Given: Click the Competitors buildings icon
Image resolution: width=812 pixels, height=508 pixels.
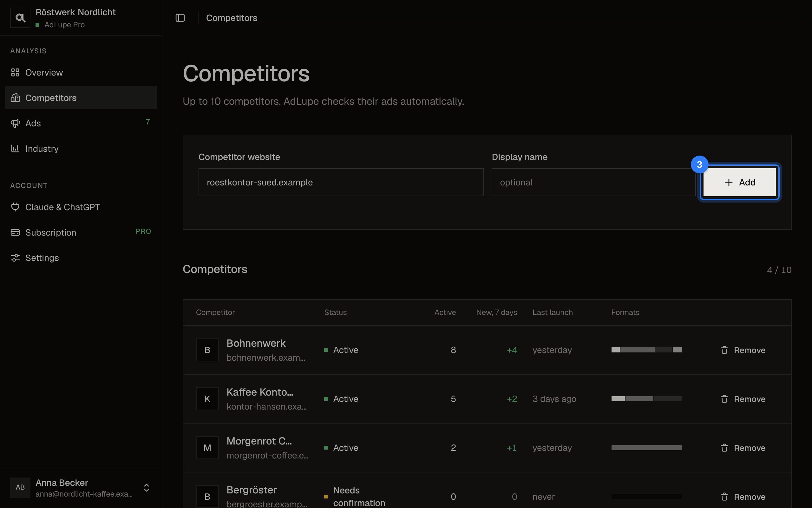Looking at the screenshot, I should 15,98.
